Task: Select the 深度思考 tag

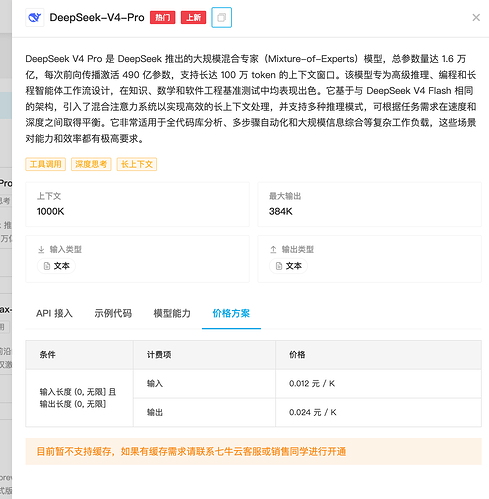Action: [91, 164]
